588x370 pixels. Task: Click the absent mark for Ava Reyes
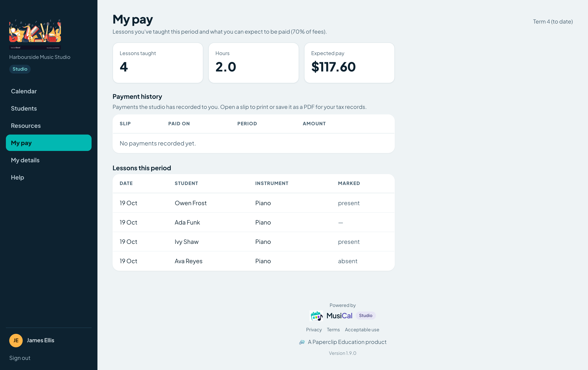point(348,261)
